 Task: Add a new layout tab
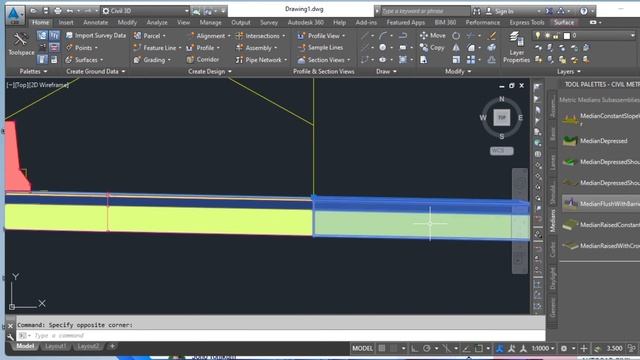point(112,346)
